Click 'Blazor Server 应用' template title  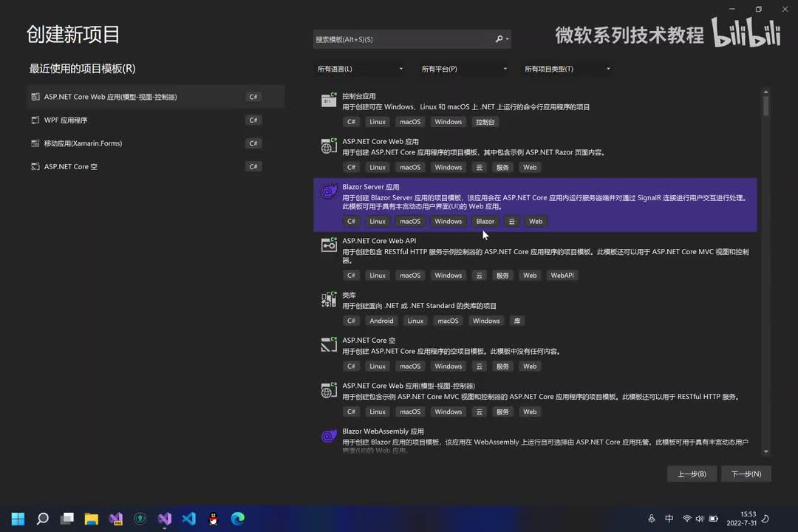[x=370, y=187]
